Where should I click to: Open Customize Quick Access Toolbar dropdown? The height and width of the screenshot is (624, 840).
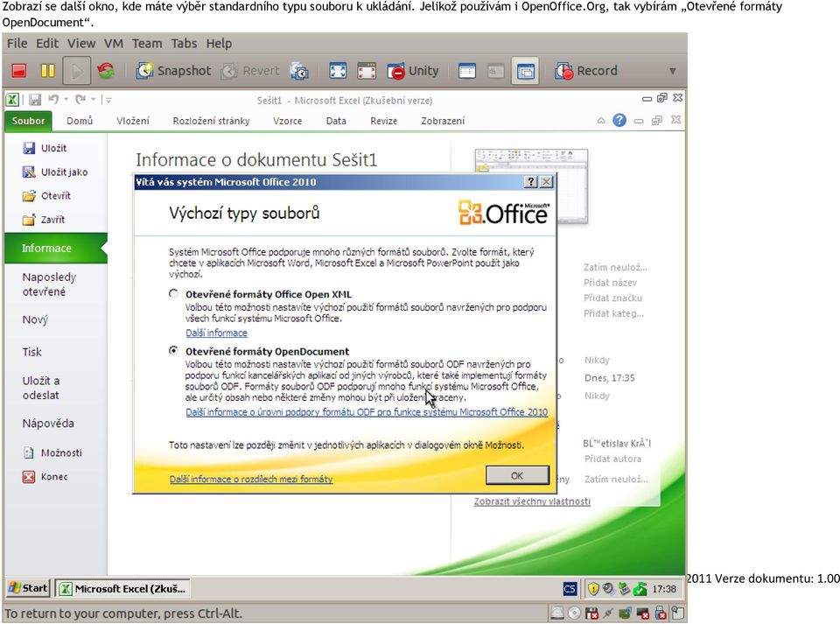pos(108,100)
